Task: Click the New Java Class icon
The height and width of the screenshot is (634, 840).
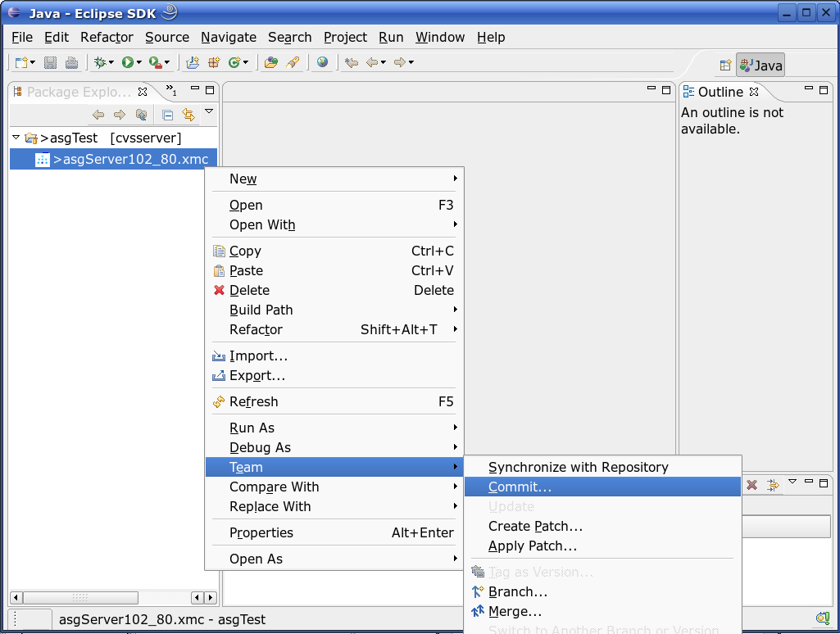Action: [234, 62]
